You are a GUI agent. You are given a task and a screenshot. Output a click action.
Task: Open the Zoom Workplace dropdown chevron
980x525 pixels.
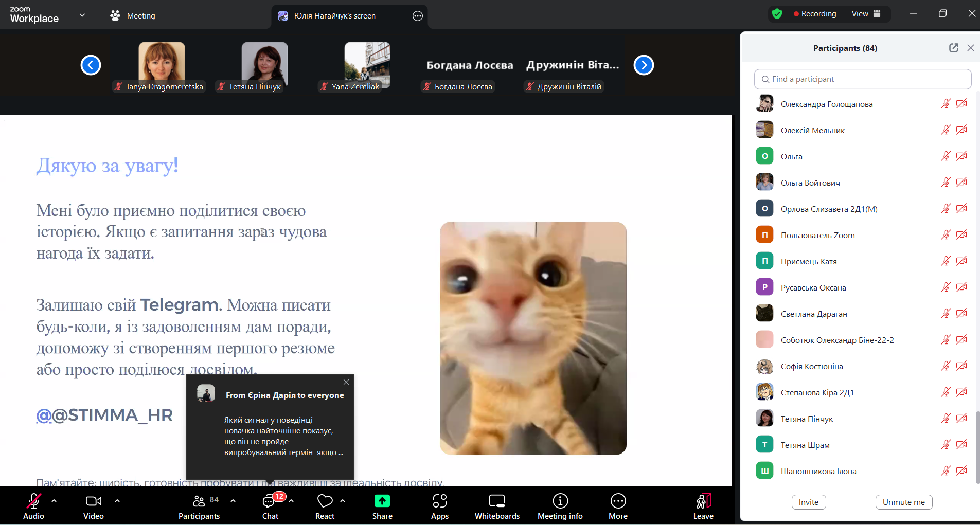pos(82,15)
